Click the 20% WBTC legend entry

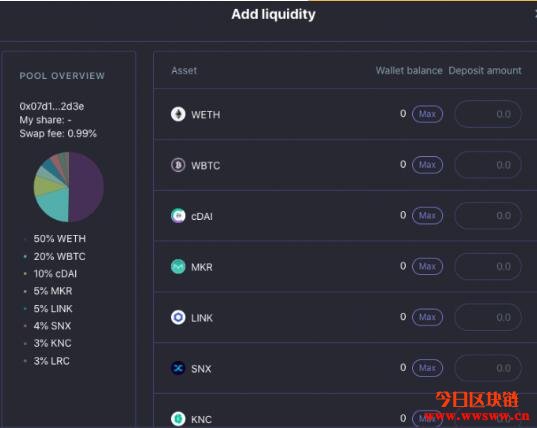[x=59, y=256]
